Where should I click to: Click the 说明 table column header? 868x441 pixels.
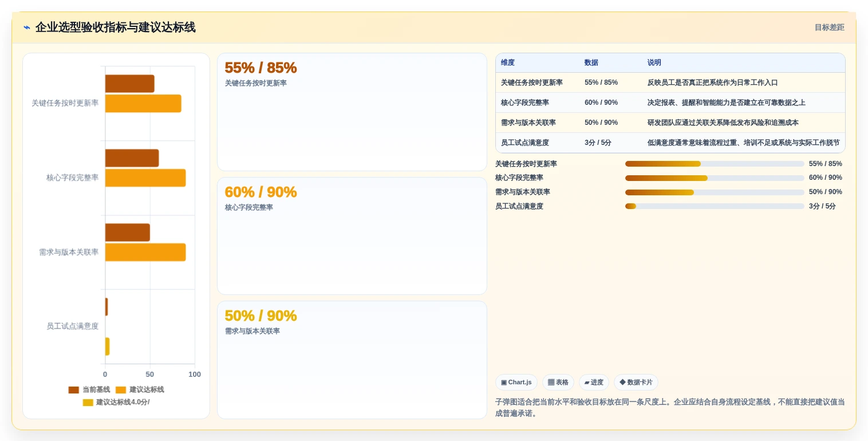click(654, 63)
